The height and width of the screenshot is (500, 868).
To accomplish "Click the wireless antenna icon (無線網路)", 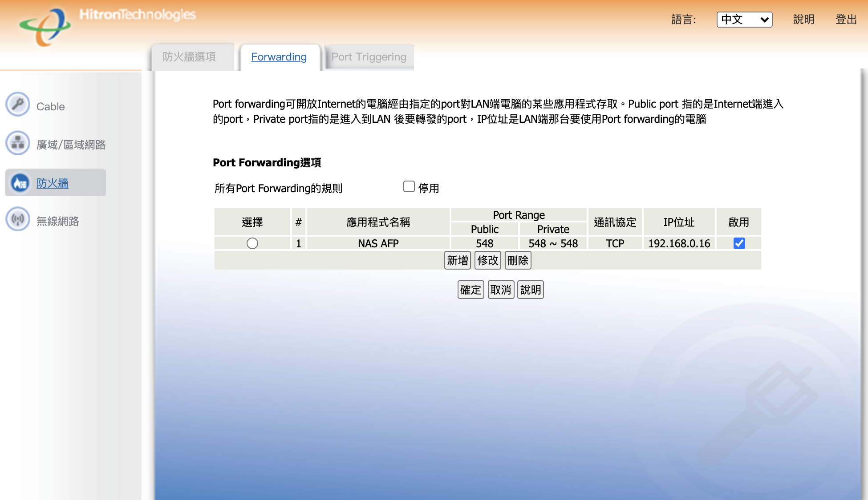I will (18, 219).
